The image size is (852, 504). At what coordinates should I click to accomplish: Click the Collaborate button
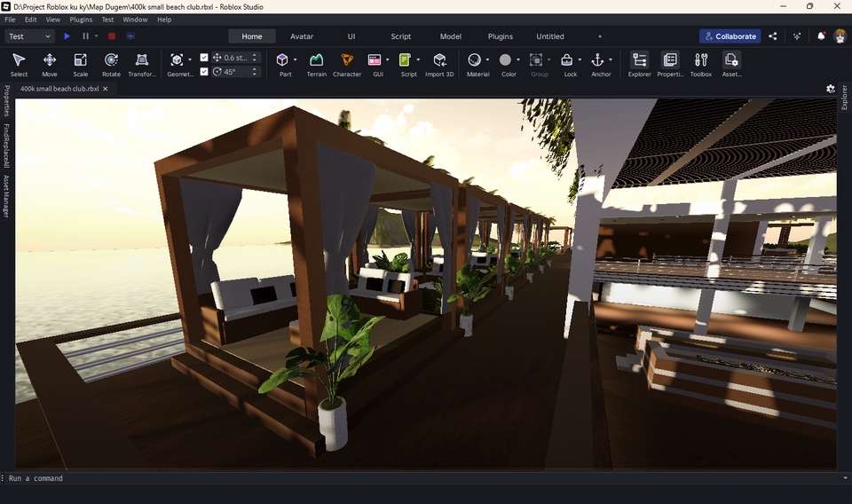tap(730, 36)
